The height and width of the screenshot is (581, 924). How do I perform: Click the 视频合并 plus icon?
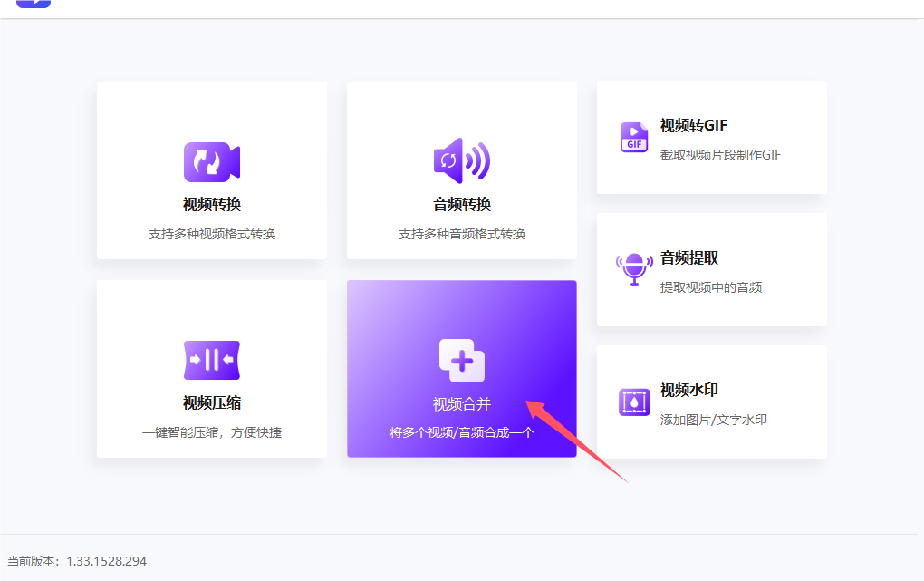(461, 361)
